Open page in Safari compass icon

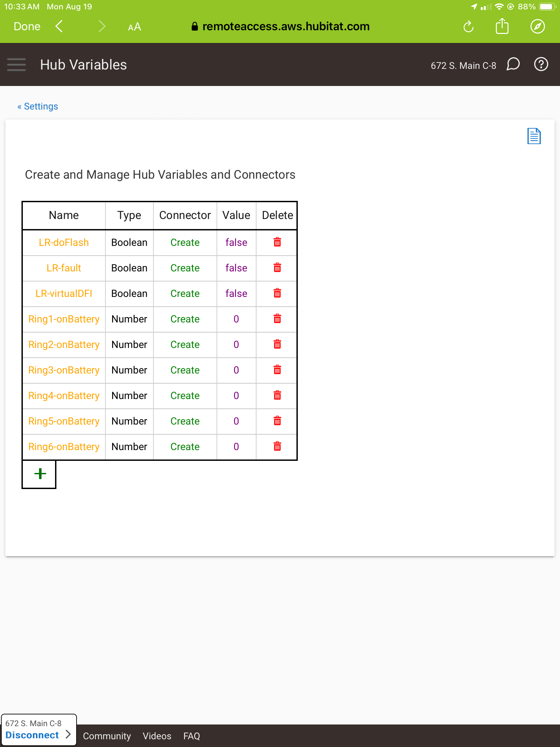coord(537,27)
